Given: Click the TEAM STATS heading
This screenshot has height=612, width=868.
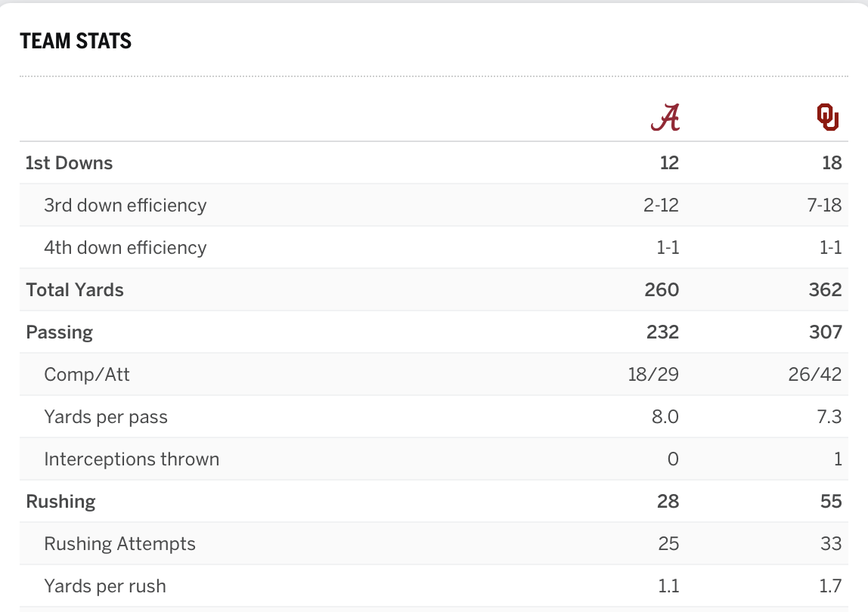Looking at the screenshot, I should (76, 41).
